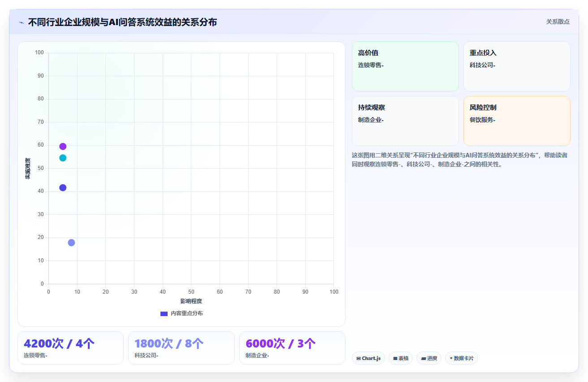Click the light blue scatter point near 18
Screen dimensions: 588x382
click(x=71, y=243)
